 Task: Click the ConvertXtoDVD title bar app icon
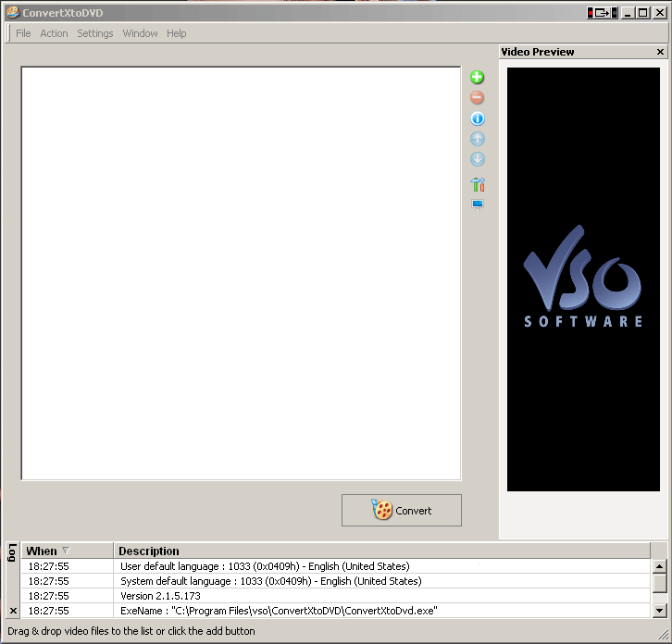click(12, 13)
